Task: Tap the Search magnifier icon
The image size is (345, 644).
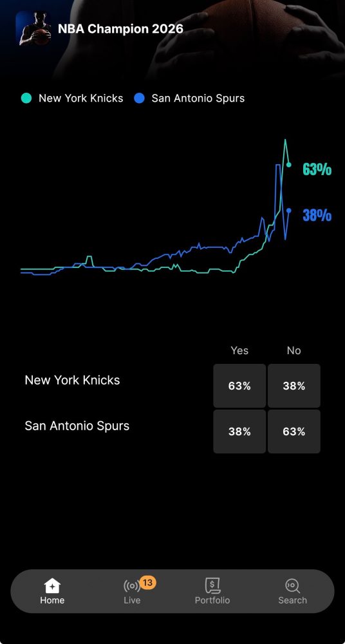Action: point(292,586)
